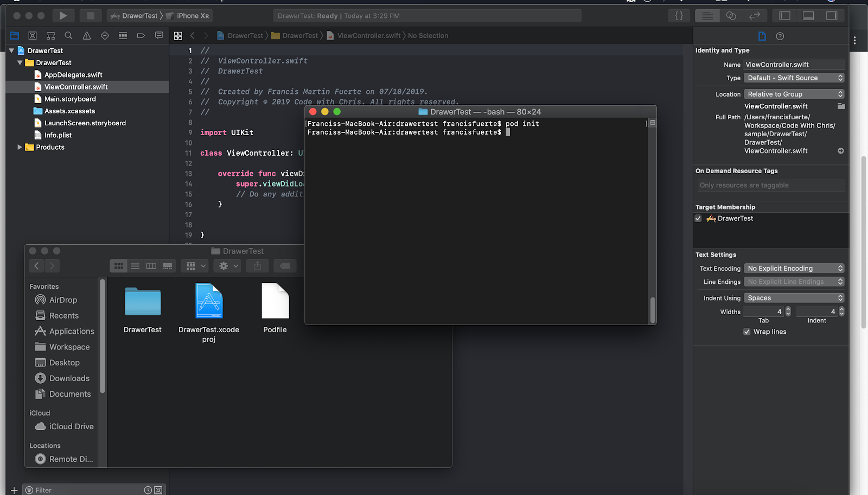Uncheck the DrawerTest target membership checkbox
The image size is (868, 495).
pyautogui.click(x=698, y=219)
